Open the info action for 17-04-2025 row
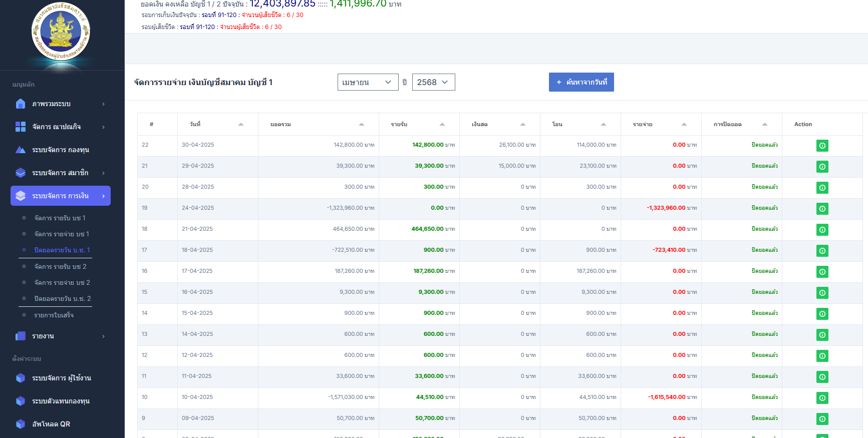This screenshot has width=868, height=438. tap(822, 272)
